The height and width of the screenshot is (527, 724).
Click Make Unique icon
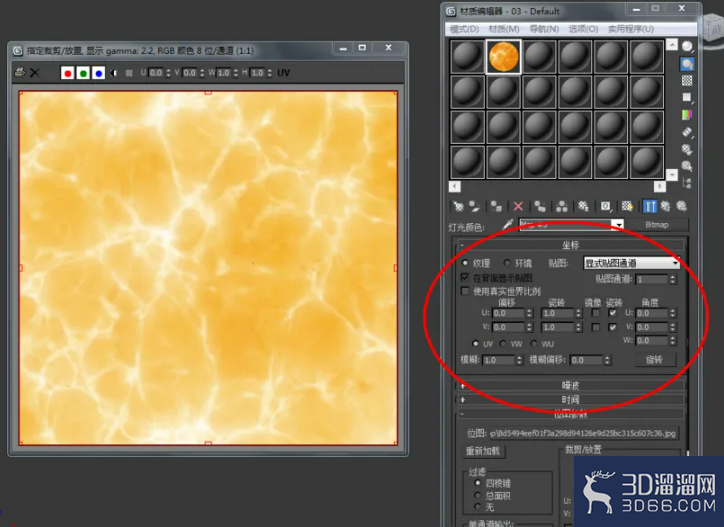tap(562, 206)
